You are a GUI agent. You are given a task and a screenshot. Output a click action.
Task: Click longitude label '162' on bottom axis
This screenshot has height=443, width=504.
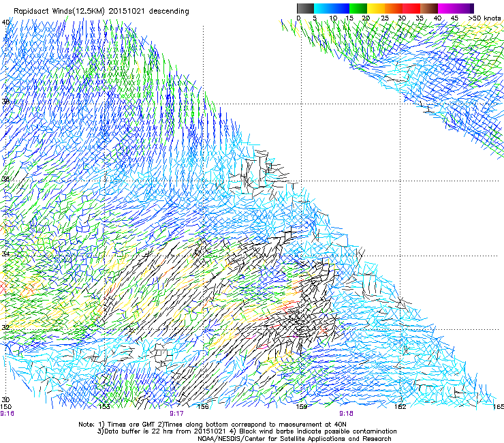pyautogui.click(x=400, y=407)
